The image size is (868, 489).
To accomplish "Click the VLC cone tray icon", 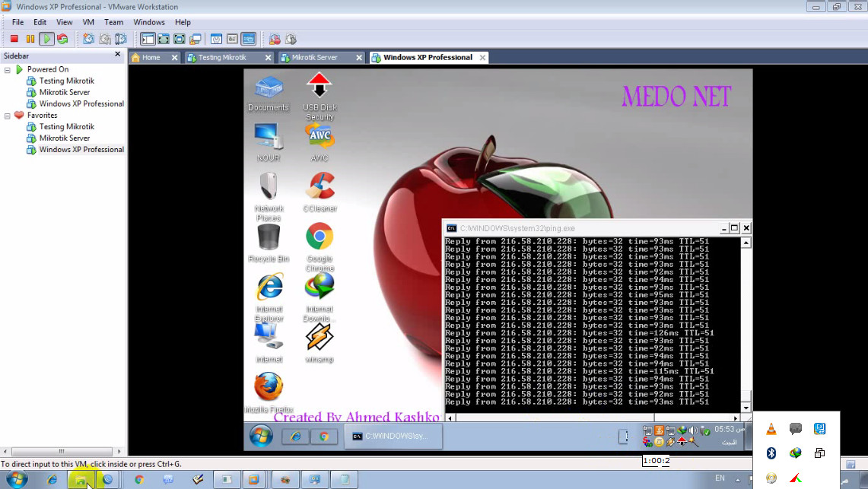I will pos(771,429).
